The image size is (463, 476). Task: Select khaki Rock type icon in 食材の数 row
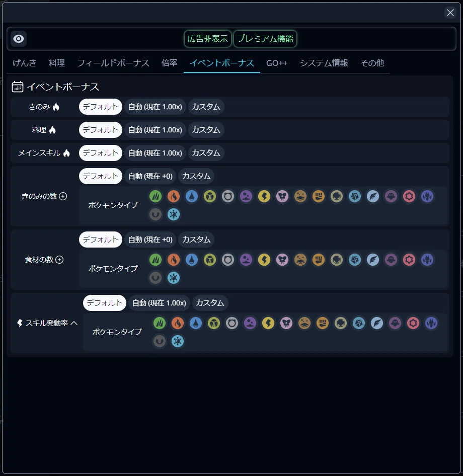pos(337,260)
